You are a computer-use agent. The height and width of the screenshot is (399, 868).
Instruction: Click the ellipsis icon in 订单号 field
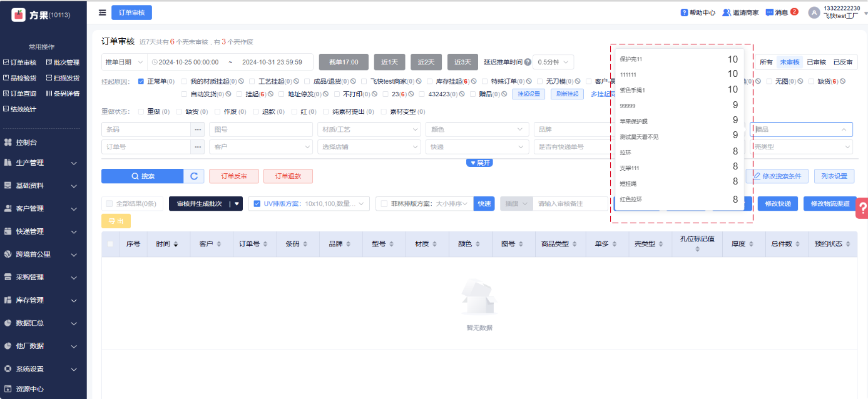198,147
